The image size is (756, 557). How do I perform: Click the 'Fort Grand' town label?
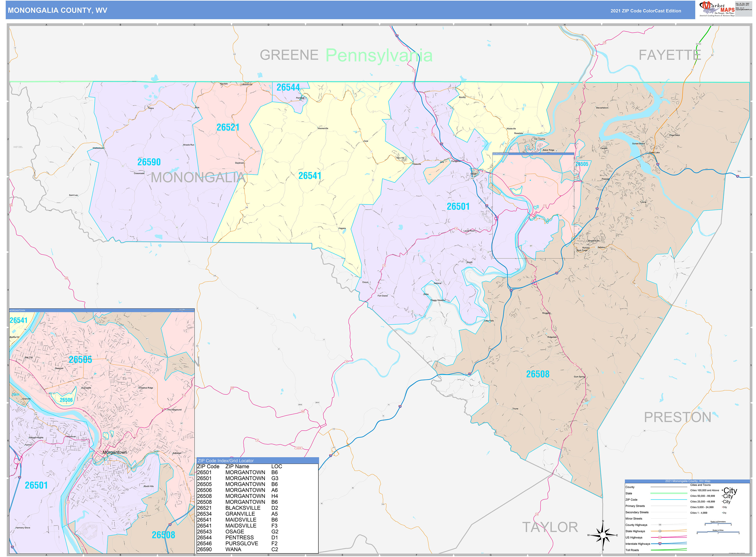pyautogui.click(x=382, y=296)
